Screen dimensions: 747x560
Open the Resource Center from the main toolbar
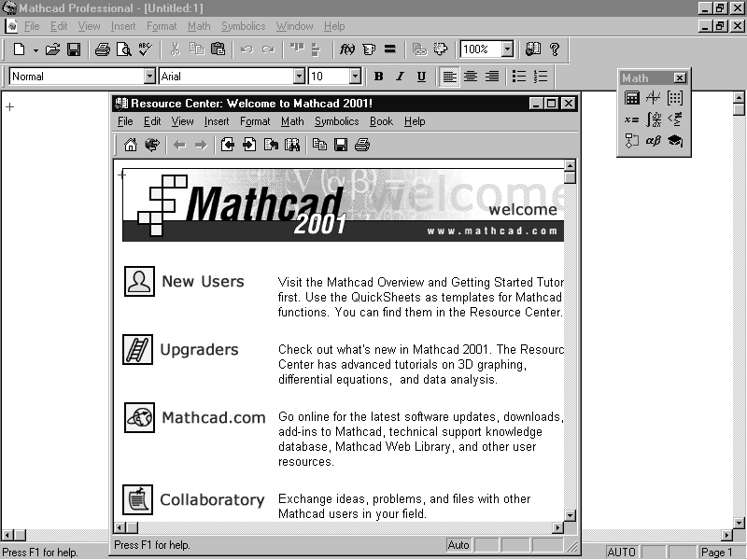[533, 49]
